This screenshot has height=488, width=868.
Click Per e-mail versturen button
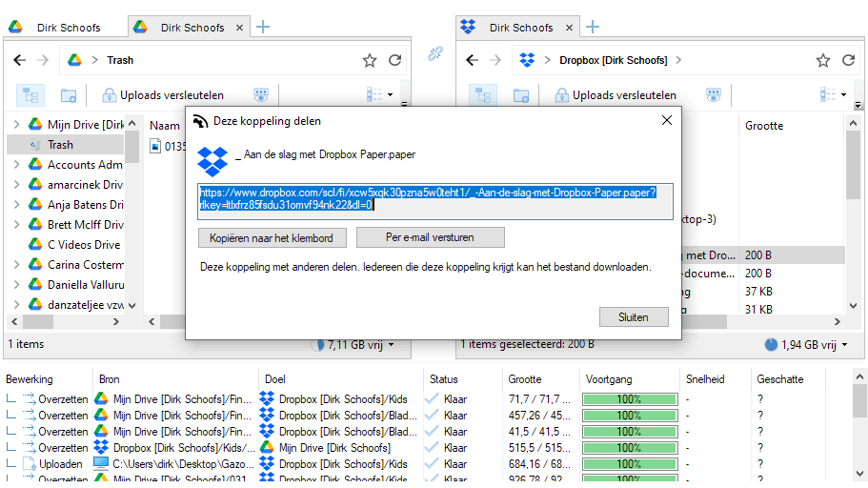pos(430,237)
